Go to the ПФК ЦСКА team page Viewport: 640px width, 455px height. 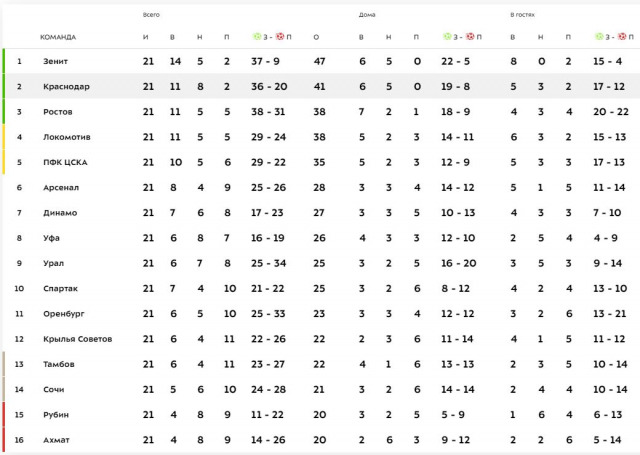pos(63,161)
